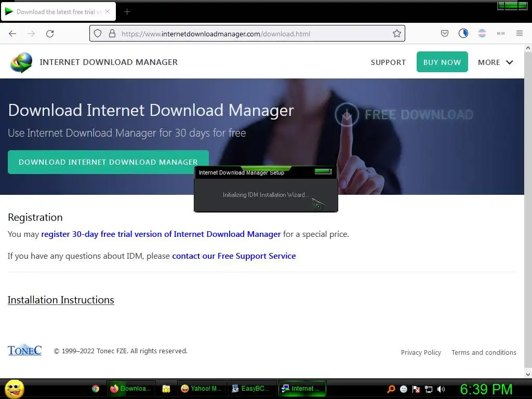This screenshot has width=532, height=399.
Task: Click the Initializing IDM Installation Wizard text
Action: click(265, 195)
